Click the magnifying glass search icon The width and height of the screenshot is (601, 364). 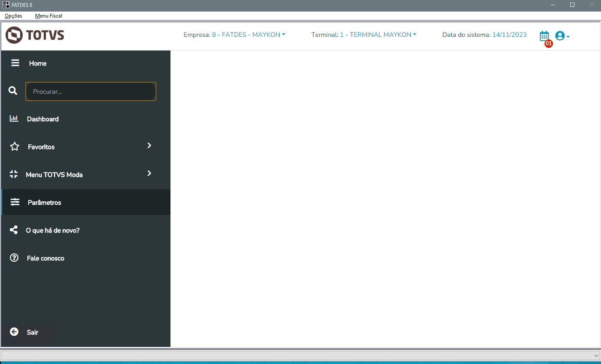click(x=13, y=91)
